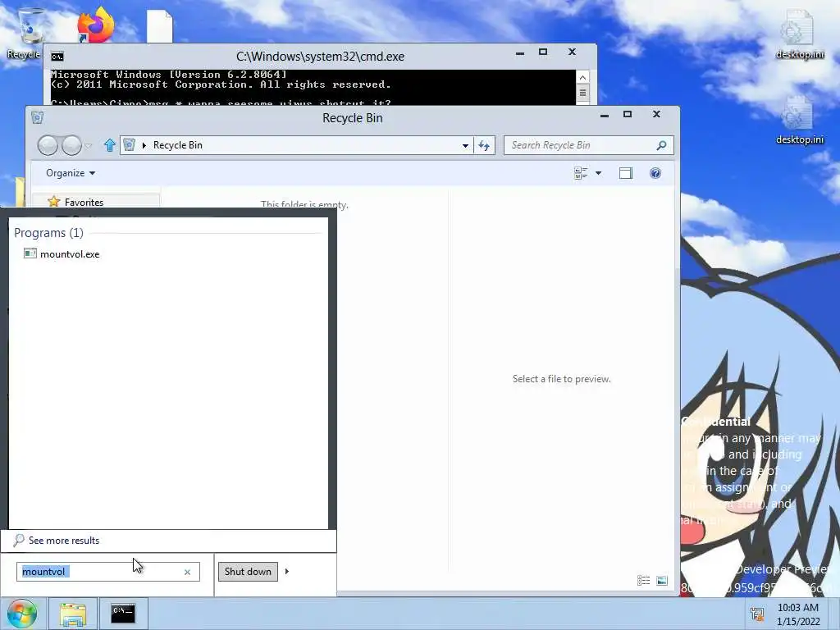This screenshot has height=630, width=840.
Task: Click the Programs (1) results heading
Action: pos(48,233)
